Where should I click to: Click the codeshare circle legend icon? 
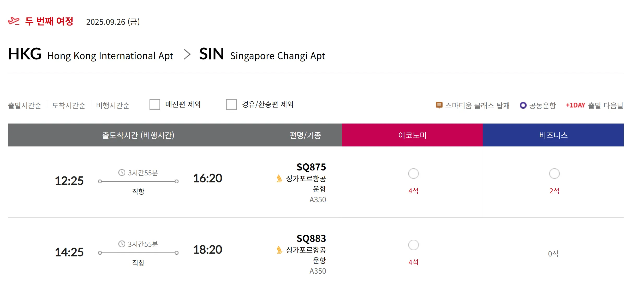coord(523,105)
